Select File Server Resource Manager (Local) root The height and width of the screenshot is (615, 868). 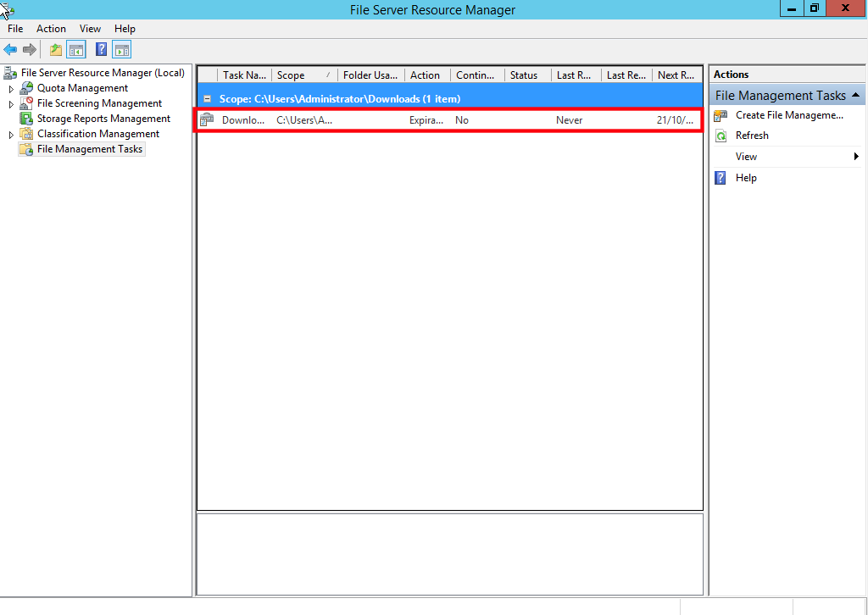103,73
